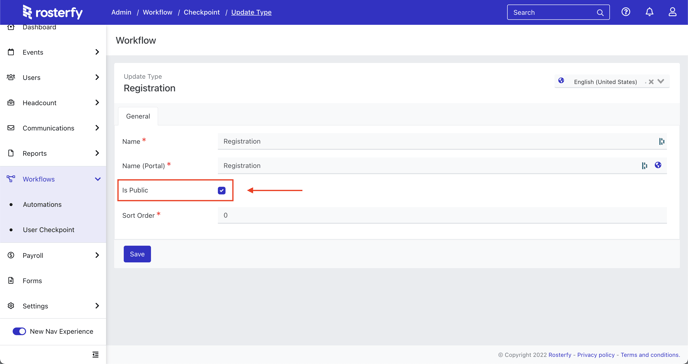Click the Events calendar icon

tap(11, 52)
